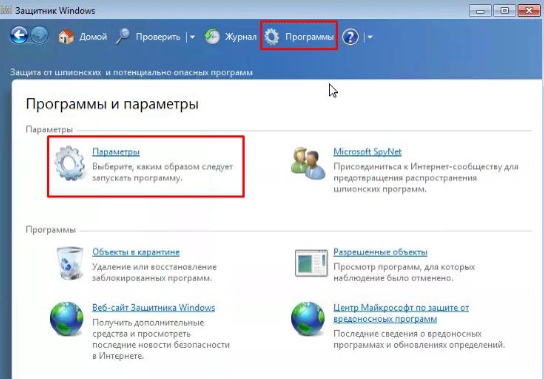Click the recycle bin quarantine icon
Viewport: 544px width, 379px height.
pos(69,263)
